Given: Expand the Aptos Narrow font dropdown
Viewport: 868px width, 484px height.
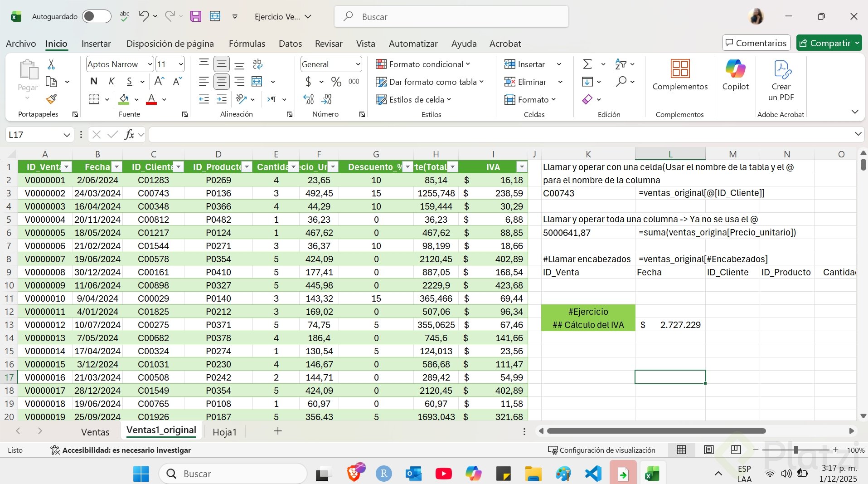Looking at the screenshot, I should [x=150, y=64].
